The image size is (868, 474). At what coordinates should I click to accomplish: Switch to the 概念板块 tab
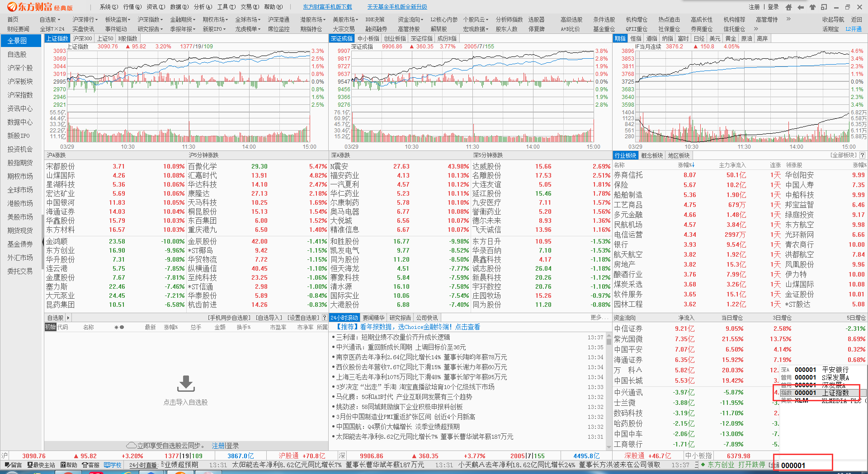pyautogui.click(x=652, y=155)
